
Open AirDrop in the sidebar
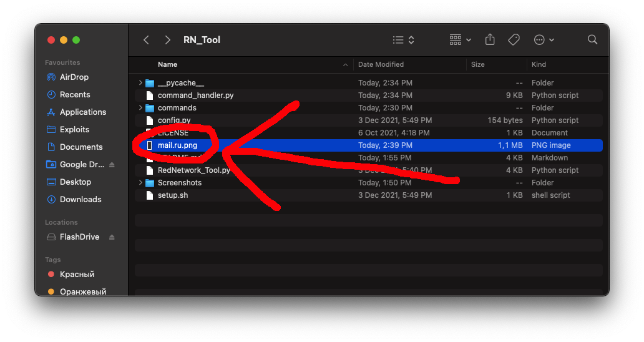coord(74,77)
